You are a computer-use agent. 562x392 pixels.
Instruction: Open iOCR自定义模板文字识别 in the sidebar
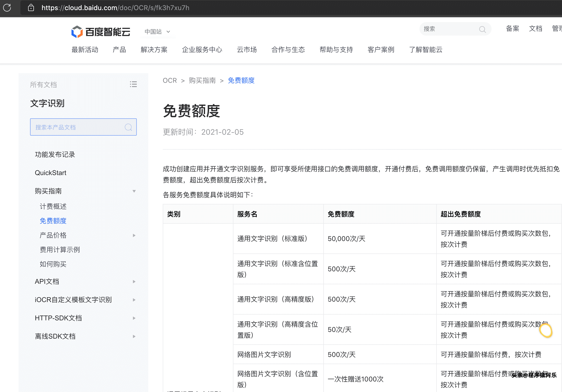coord(73,300)
